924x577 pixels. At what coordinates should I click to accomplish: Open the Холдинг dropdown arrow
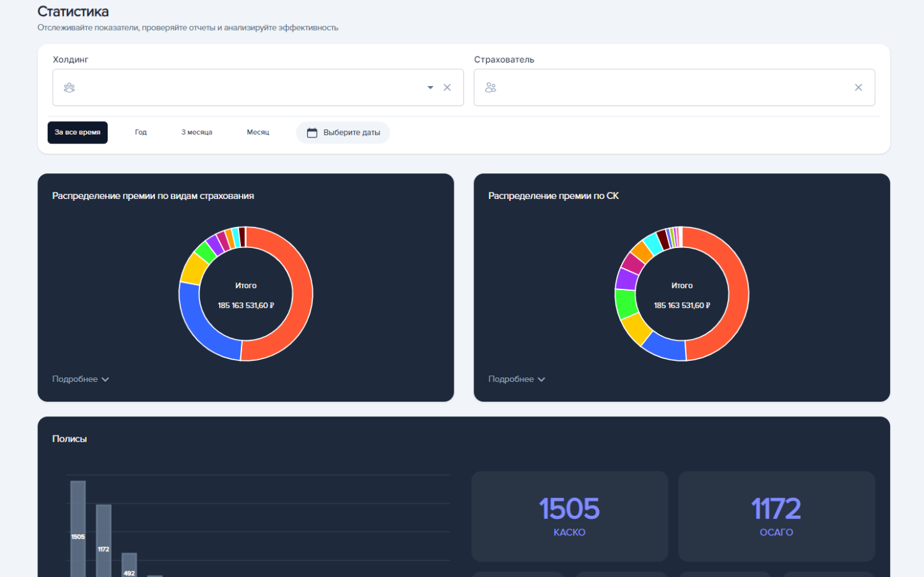pos(430,87)
